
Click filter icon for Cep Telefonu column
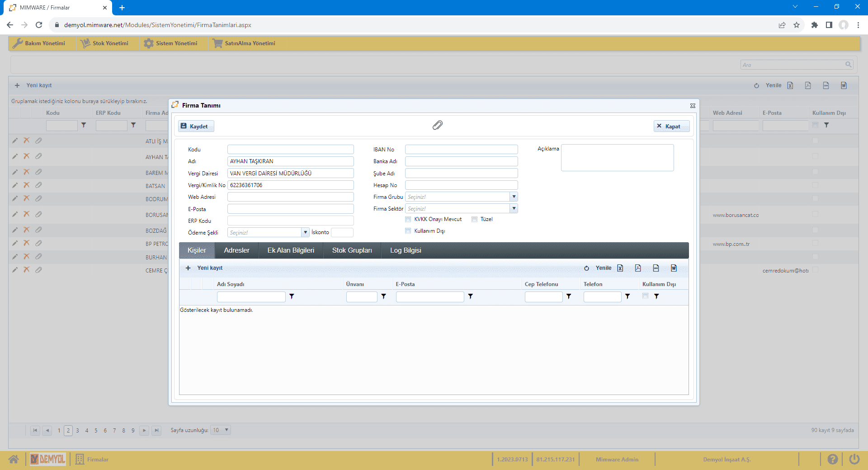(x=569, y=296)
